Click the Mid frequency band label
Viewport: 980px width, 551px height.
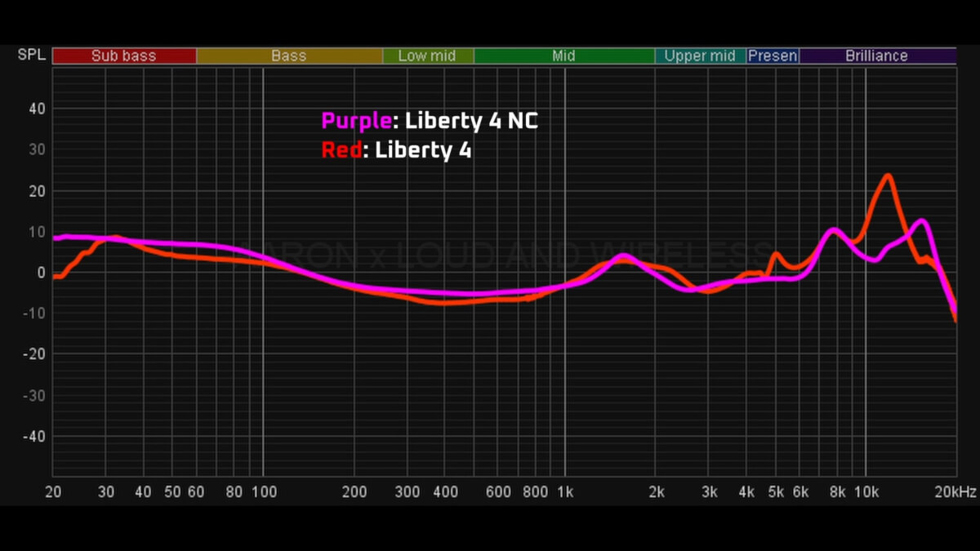point(563,56)
